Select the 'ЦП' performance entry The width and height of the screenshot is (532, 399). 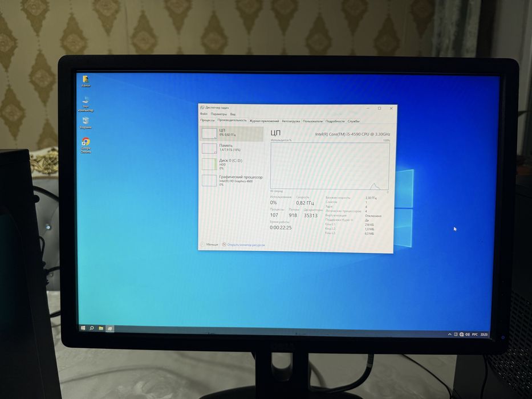[232, 133]
